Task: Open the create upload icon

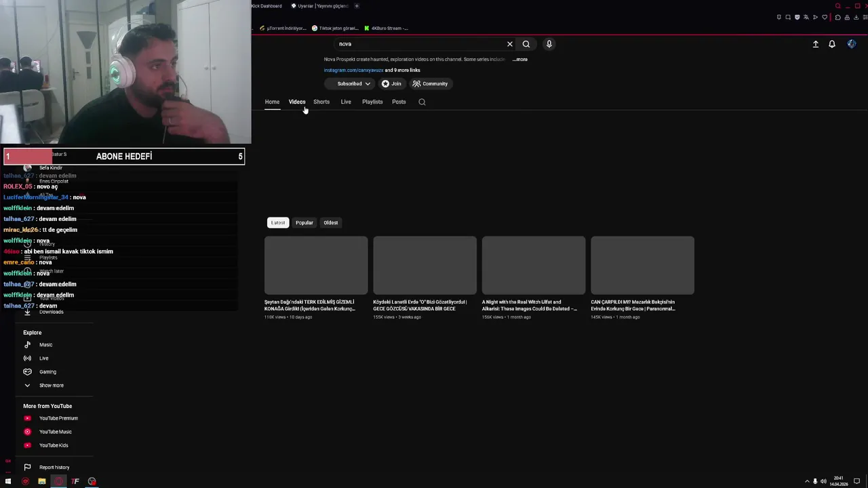Action: (816, 44)
